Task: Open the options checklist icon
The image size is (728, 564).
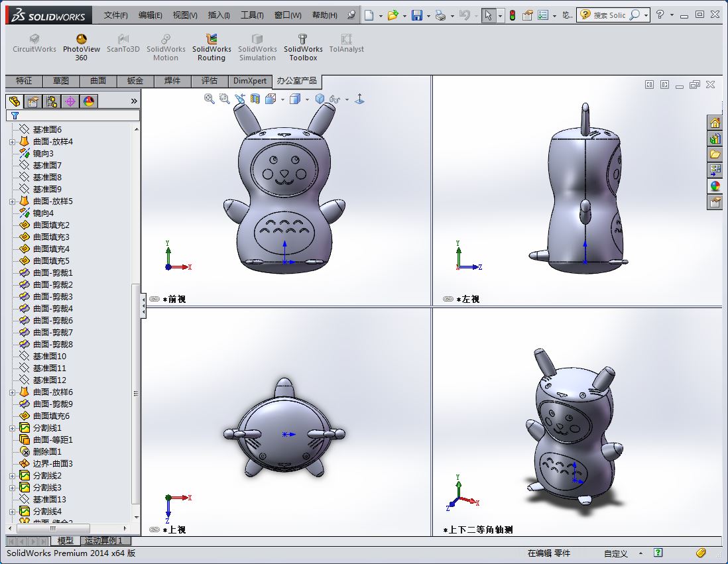Action: [543, 15]
